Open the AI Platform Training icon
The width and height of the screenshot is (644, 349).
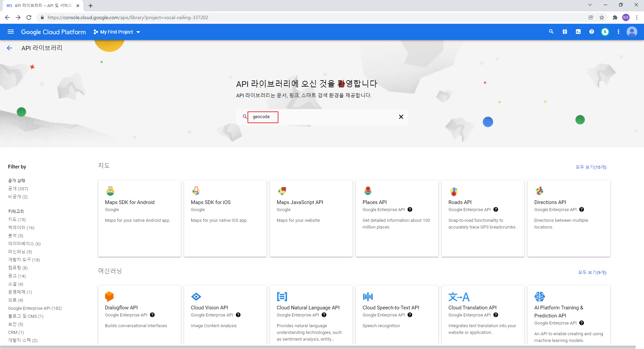[x=540, y=297]
